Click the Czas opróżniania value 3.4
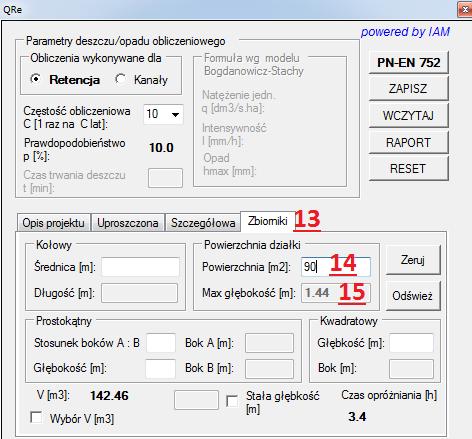The image size is (472, 439). 357,417
